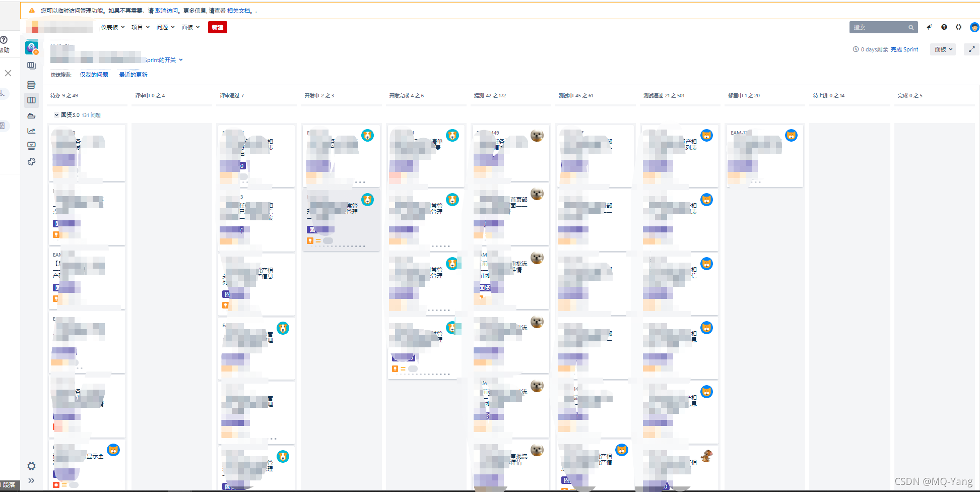Click the avatar on the 首页部 card

537,194
